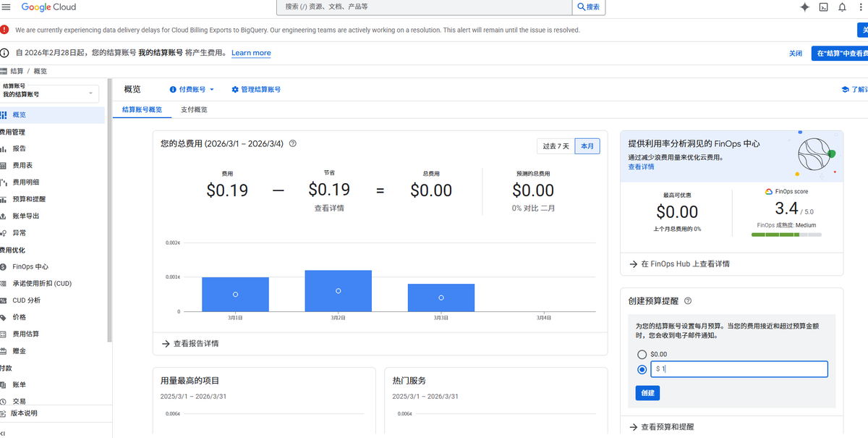Open 报告 in the sidebar
Viewport: 868px width, 438px height.
click(x=20, y=148)
